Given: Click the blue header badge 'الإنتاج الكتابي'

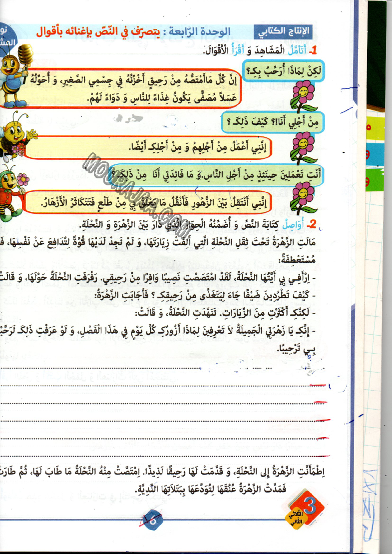Looking at the screenshot, I should 283,31.
